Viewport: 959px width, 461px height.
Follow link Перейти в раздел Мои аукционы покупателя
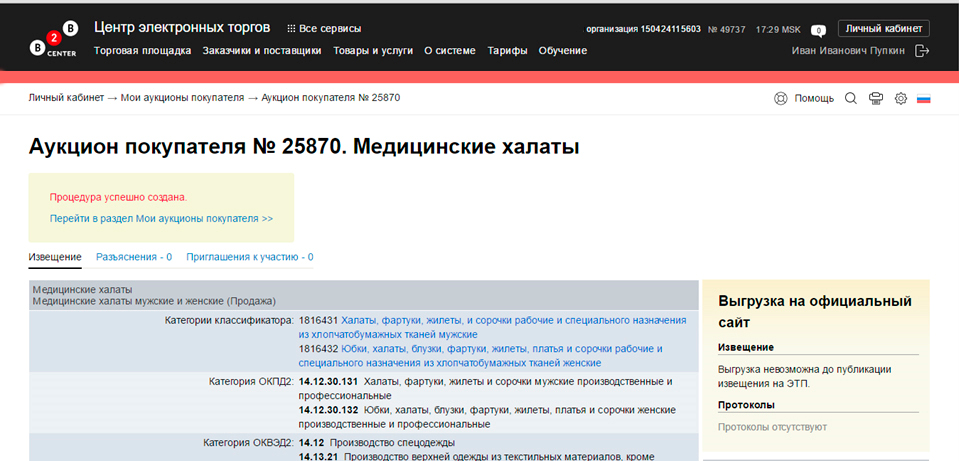pyautogui.click(x=161, y=218)
